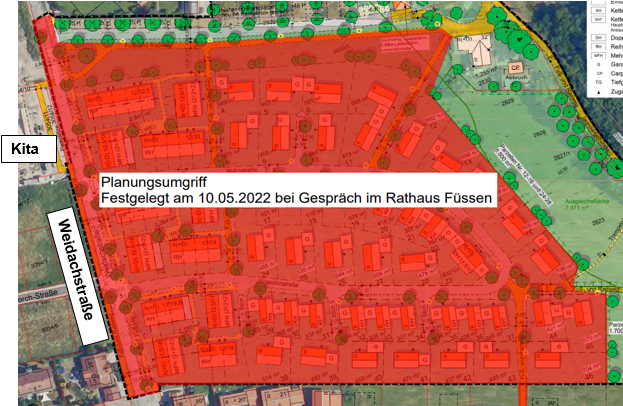Click the '536 m²' area label

pyautogui.click(x=566, y=268)
